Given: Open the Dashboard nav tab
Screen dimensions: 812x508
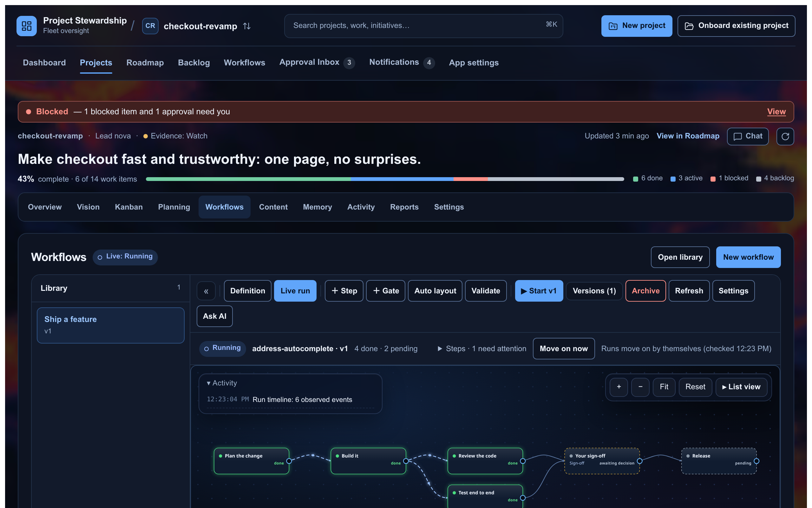Looking at the screenshot, I should 44,63.
